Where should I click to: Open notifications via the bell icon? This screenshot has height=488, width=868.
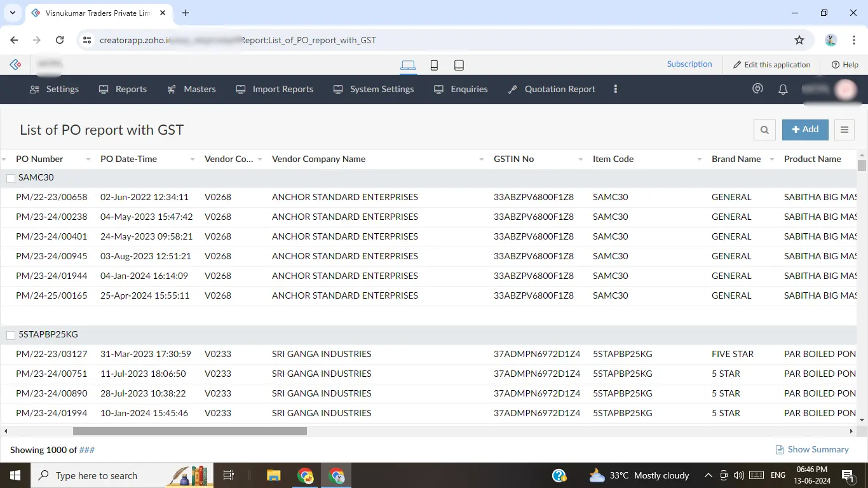coord(782,89)
